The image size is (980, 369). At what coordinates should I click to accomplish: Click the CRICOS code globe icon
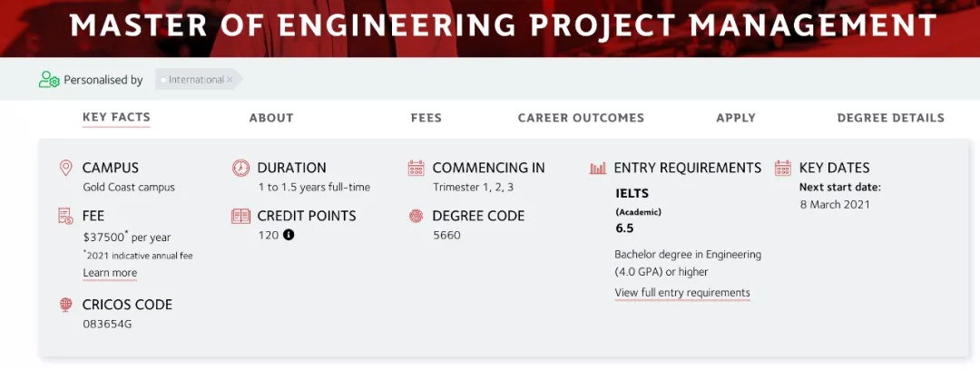click(65, 305)
